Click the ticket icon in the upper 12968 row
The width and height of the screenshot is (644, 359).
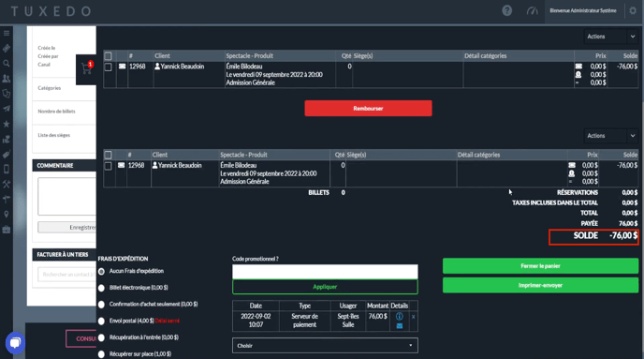pyautogui.click(x=122, y=66)
